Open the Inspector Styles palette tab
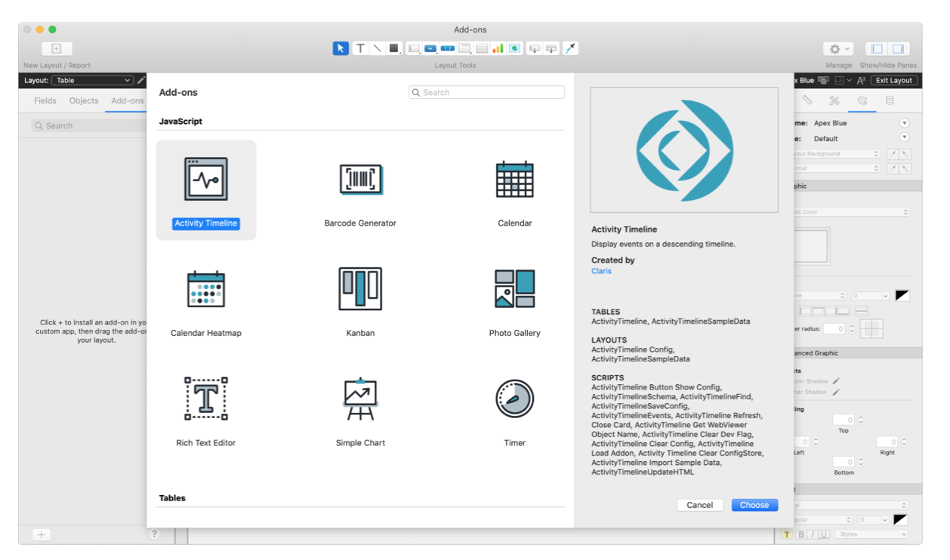Image resolution: width=950 pixels, height=560 pixels. click(x=862, y=100)
